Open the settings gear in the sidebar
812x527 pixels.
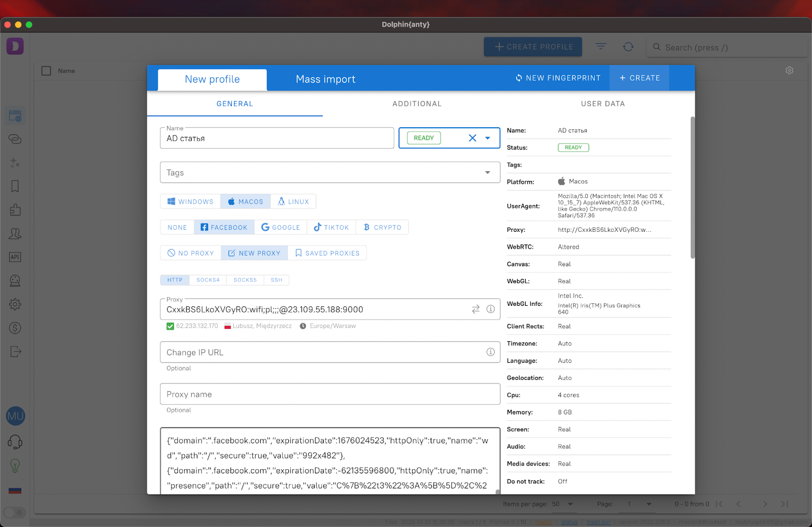[x=15, y=304]
